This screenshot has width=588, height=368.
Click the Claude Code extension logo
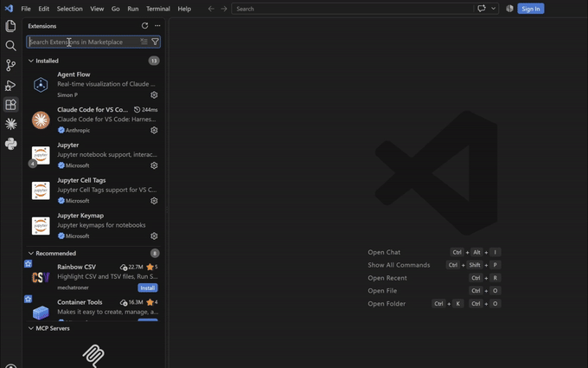[41, 120]
